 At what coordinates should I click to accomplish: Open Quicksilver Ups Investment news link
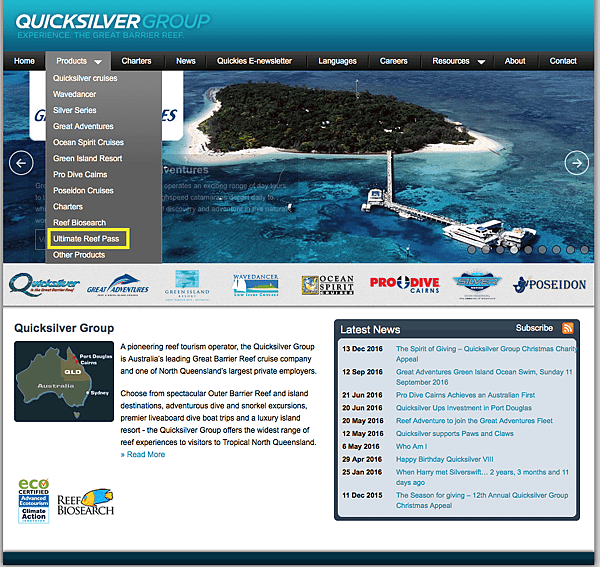click(464, 408)
